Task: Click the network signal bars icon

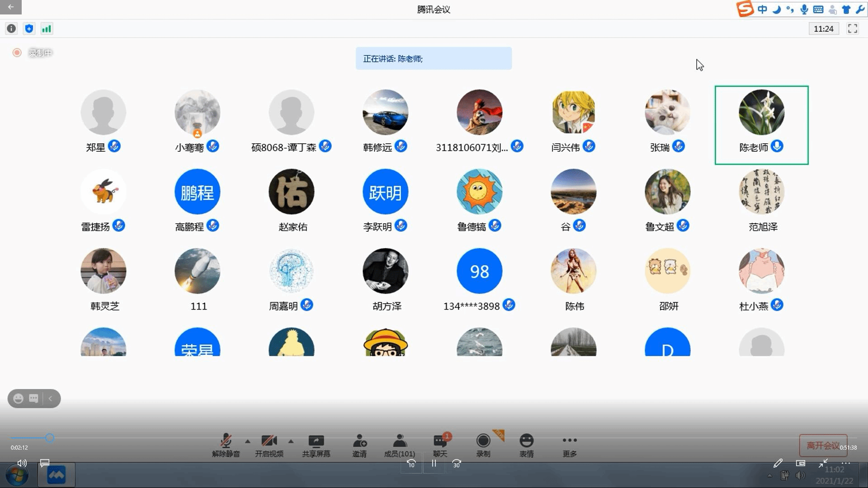Action: [x=47, y=29]
